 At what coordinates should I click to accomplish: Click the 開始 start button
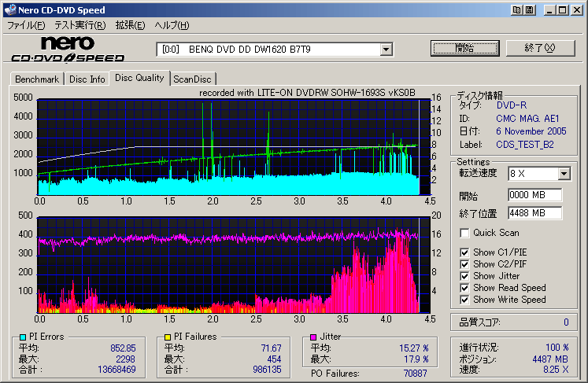pyautogui.click(x=465, y=48)
